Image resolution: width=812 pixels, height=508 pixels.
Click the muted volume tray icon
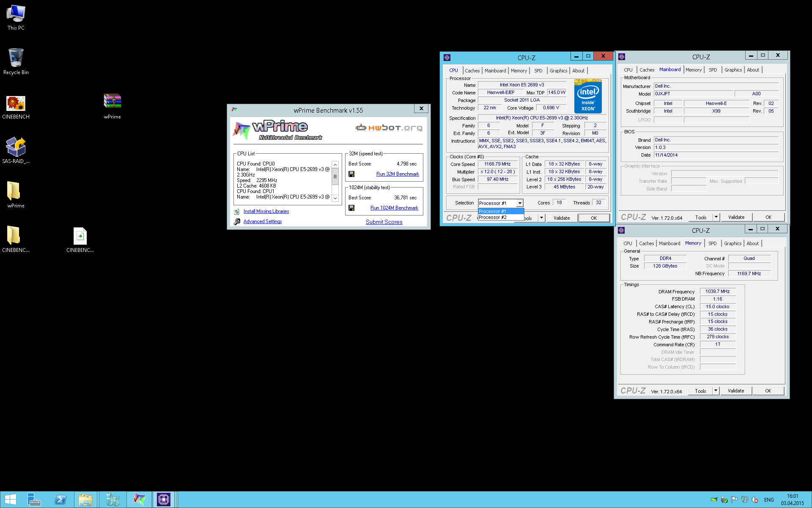click(x=755, y=500)
